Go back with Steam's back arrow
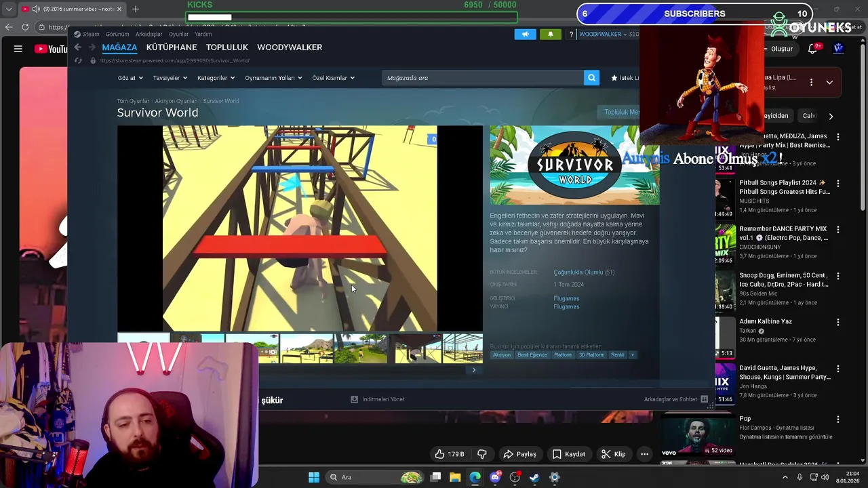Image resolution: width=868 pixels, height=488 pixels. 78,47
